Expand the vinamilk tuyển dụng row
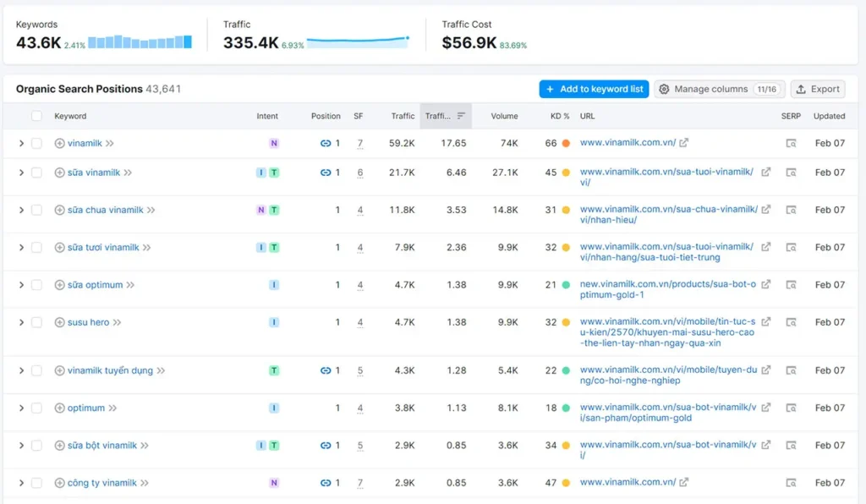Viewport: 866px width, 504px height. pyautogui.click(x=21, y=370)
